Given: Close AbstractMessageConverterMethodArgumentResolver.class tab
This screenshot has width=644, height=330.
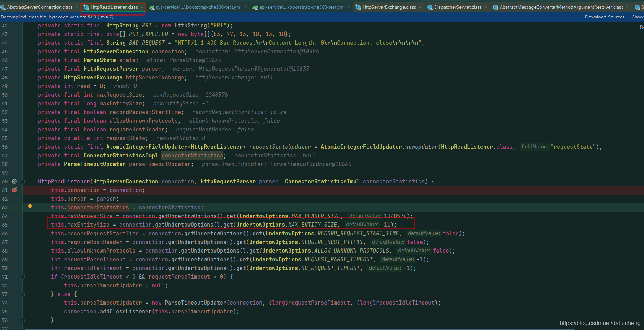Looking at the screenshot, I should tap(627, 7).
